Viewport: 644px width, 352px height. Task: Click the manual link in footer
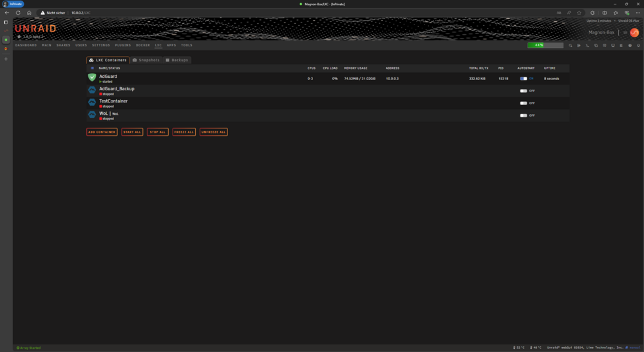pos(634,348)
